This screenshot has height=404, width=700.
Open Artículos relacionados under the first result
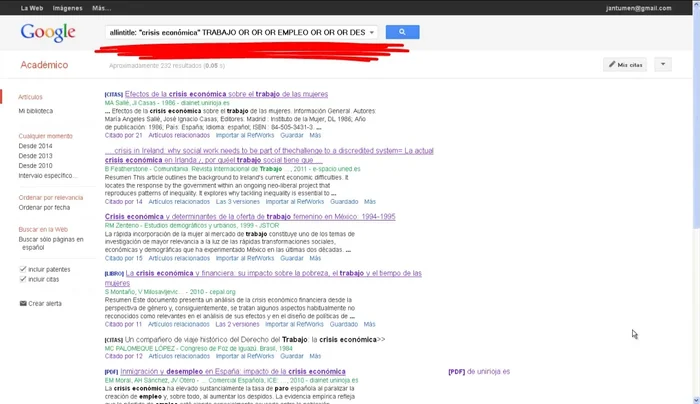(179, 135)
